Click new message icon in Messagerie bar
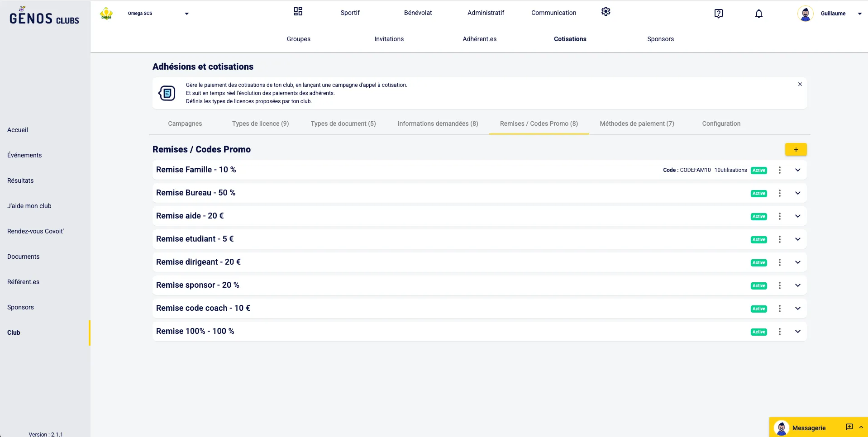Viewport: 868px width, 437px height. click(849, 427)
